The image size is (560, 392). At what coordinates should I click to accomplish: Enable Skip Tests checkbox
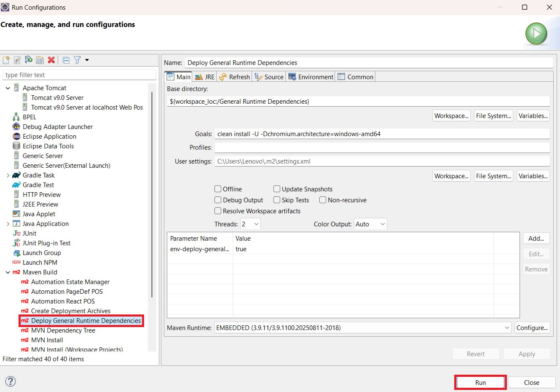277,200
